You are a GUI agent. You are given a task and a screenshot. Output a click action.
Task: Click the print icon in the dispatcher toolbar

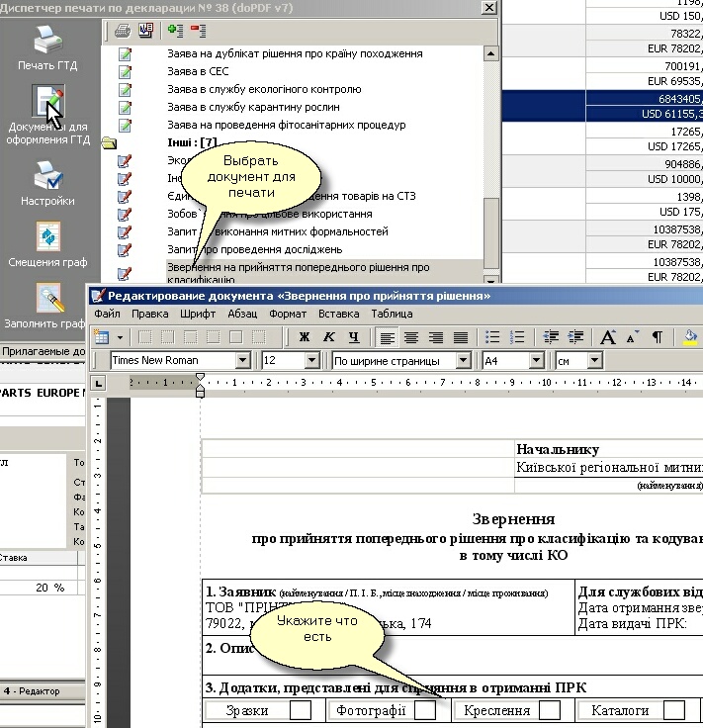123,30
